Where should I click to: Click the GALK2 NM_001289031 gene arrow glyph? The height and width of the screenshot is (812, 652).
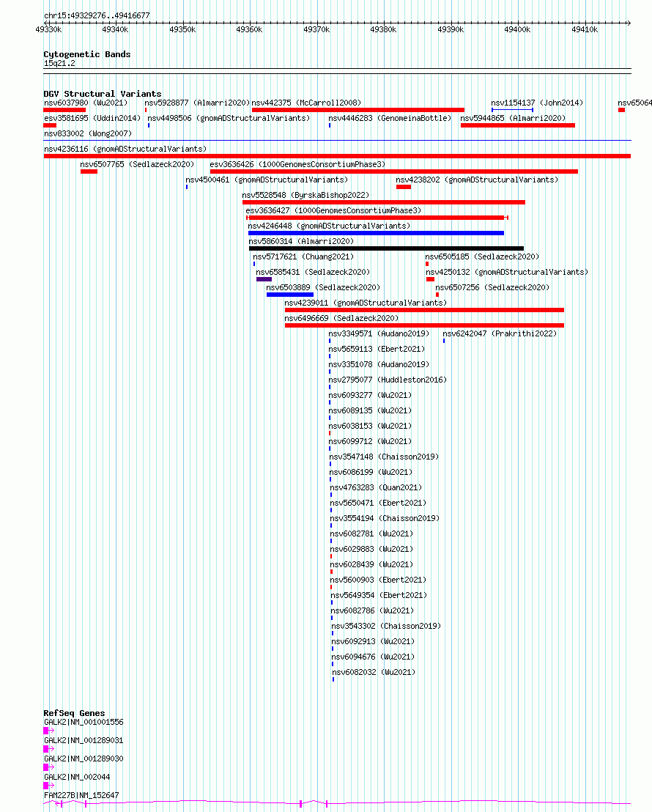(x=48, y=749)
